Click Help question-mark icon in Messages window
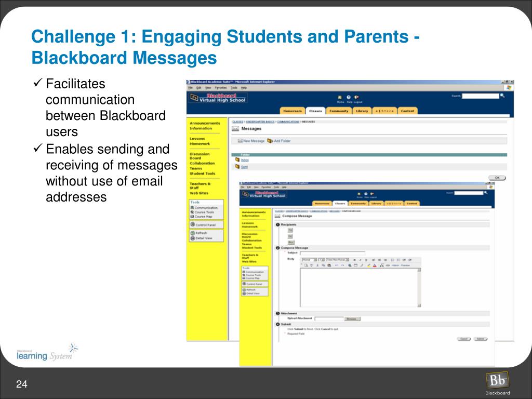 (349, 97)
